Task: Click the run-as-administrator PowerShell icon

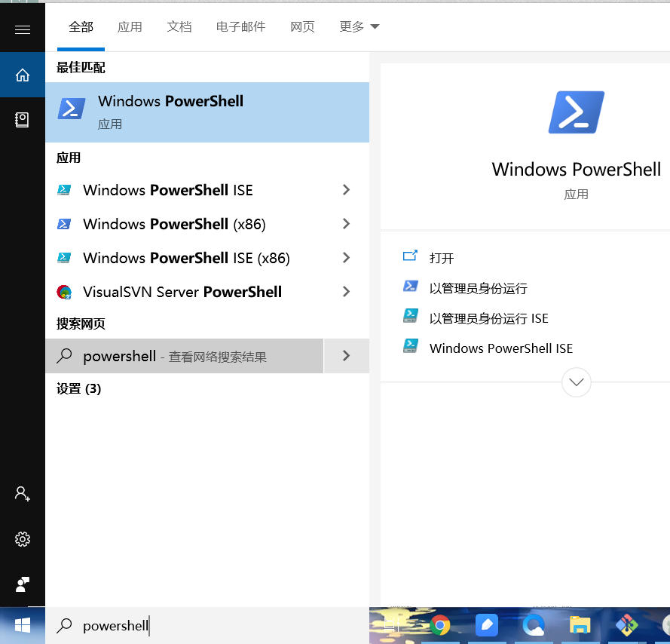Action: tap(410, 286)
